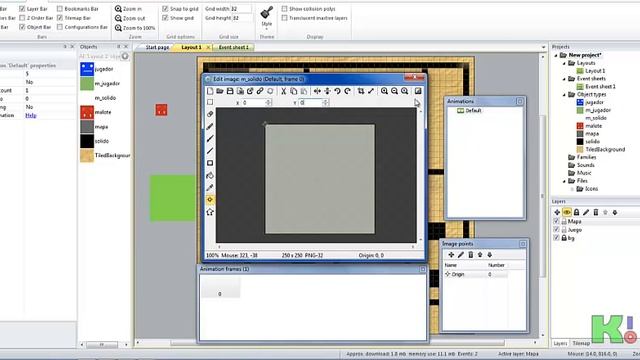Image resolution: width=640 pixels, height=360 pixels.
Task: Select the Collision polygon tool
Action: coord(210,212)
